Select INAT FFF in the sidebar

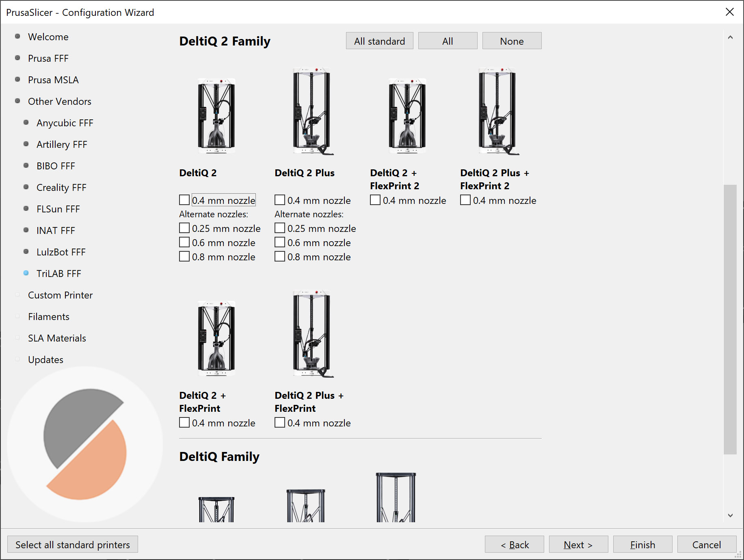click(56, 231)
